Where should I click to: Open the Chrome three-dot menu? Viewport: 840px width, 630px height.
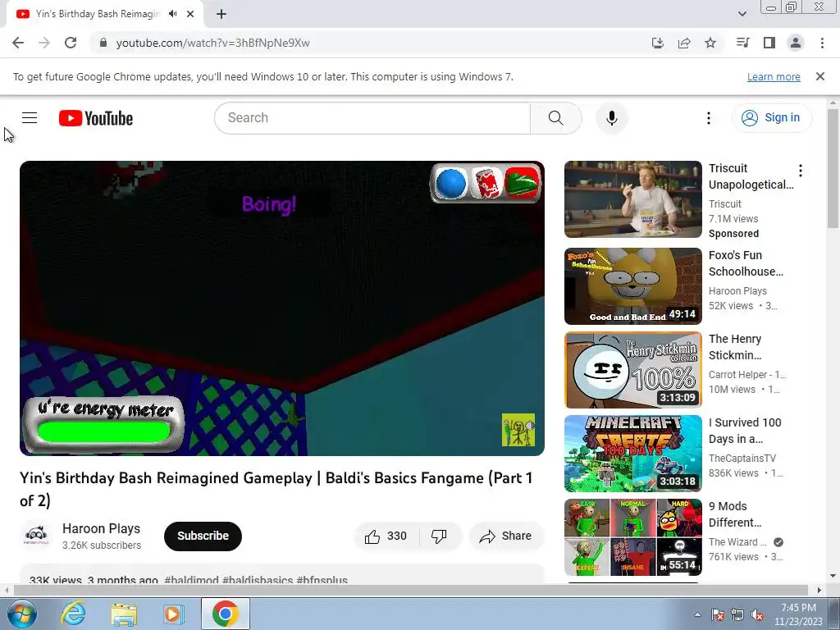click(822, 43)
